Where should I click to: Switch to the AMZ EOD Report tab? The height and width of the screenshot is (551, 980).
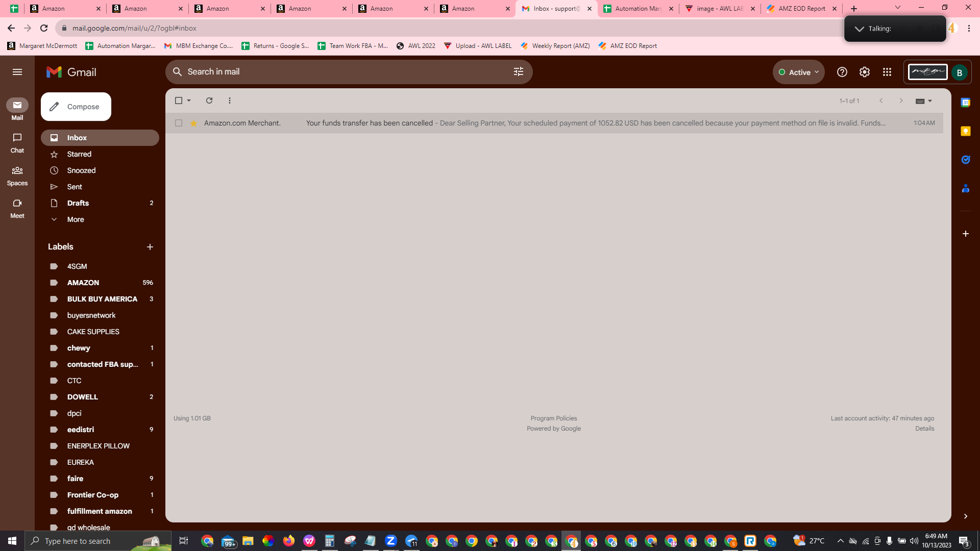801,9
